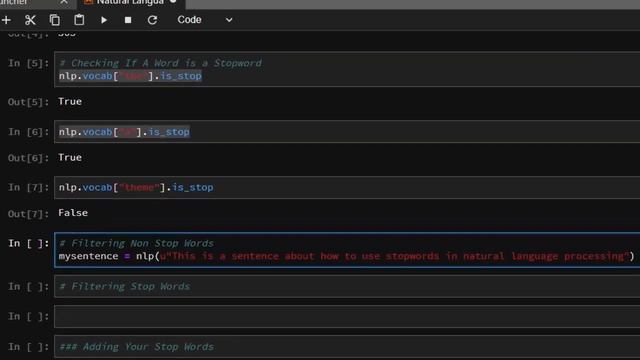Select "### Adding Your Stop Words" cell
640x360 pixels.
pyautogui.click(x=347, y=347)
